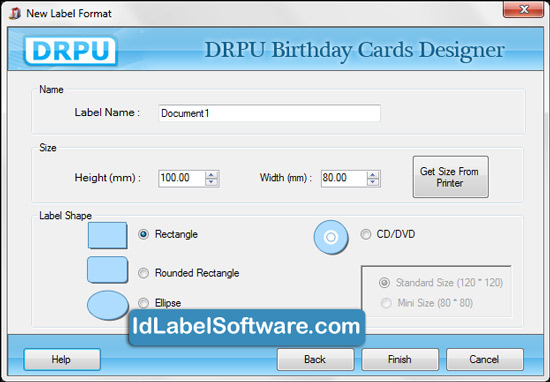550x382 pixels.
Task: Increase Width value with up arrow
Action: tap(373, 174)
